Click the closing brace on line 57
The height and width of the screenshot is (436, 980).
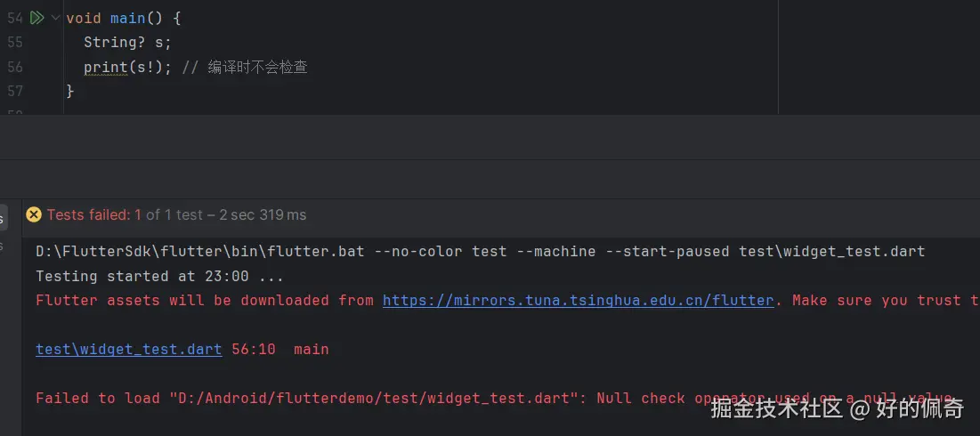tap(70, 91)
